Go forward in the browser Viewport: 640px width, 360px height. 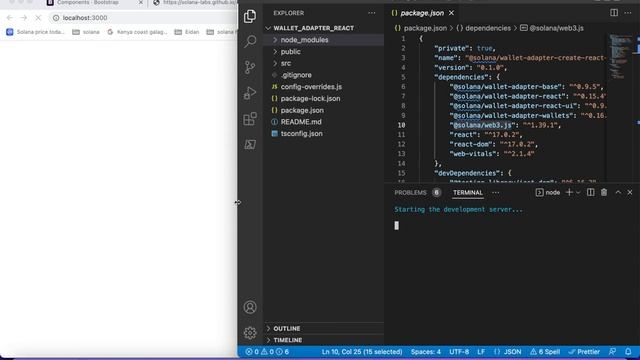[24, 18]
